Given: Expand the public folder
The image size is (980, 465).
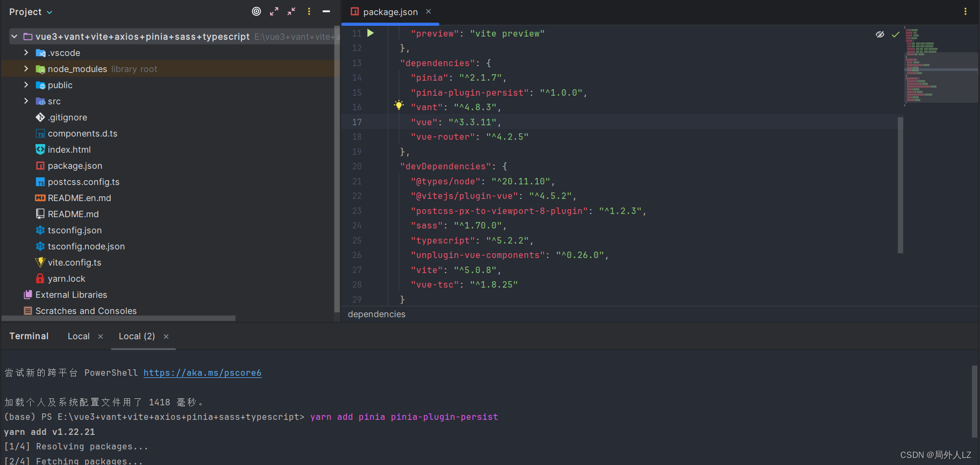Looking at the screenshot, I should point(26,85).
